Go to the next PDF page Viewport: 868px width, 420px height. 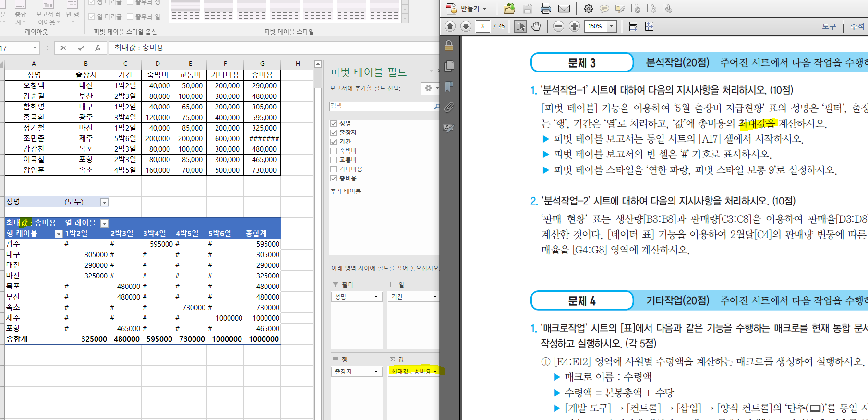466,26
